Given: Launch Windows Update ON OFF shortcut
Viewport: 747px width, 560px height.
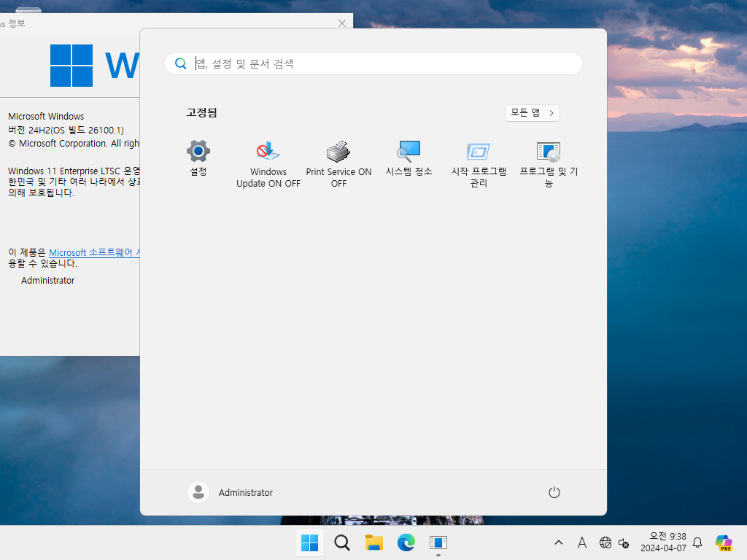Looking at the screenshot, I should 268,164.
